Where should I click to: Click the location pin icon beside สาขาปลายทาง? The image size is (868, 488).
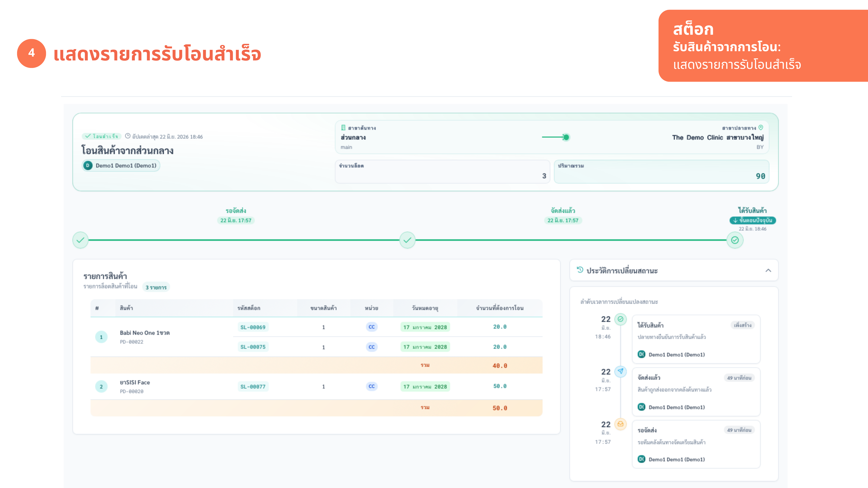(x=761, y=128)
